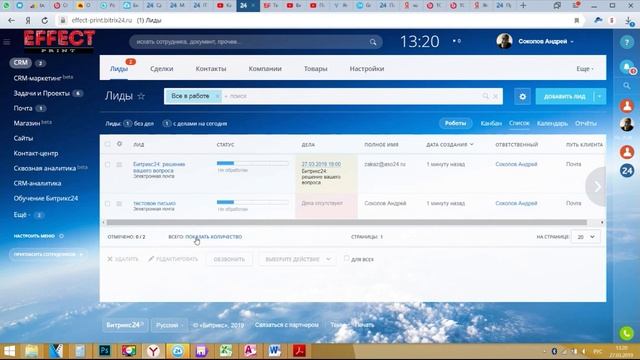Viewport: 640px width, 360px height.
Task: Open CRM-маркетинг in the sidebar
Action: click(x=37, y=78)
